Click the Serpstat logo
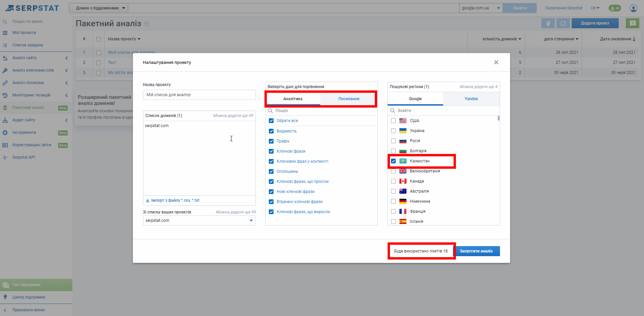The height and width of the screenshot is (316, 644). click(32, 8)
